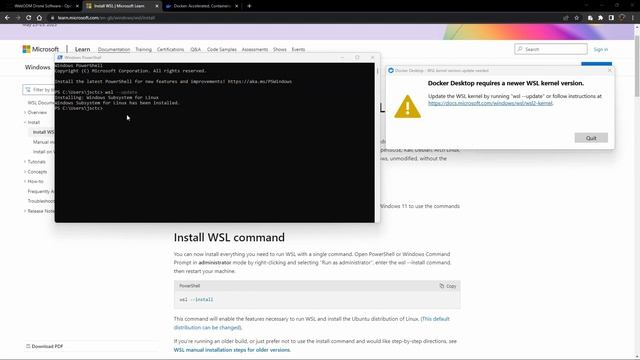Reload the page with the refresh icon

[29, 18]
